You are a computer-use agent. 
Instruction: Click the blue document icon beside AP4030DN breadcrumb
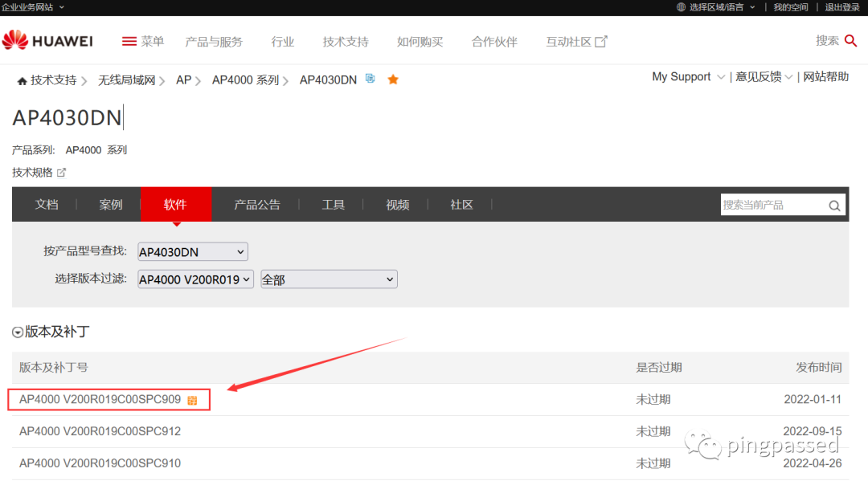pyautogui.click(x=371, y=79)
